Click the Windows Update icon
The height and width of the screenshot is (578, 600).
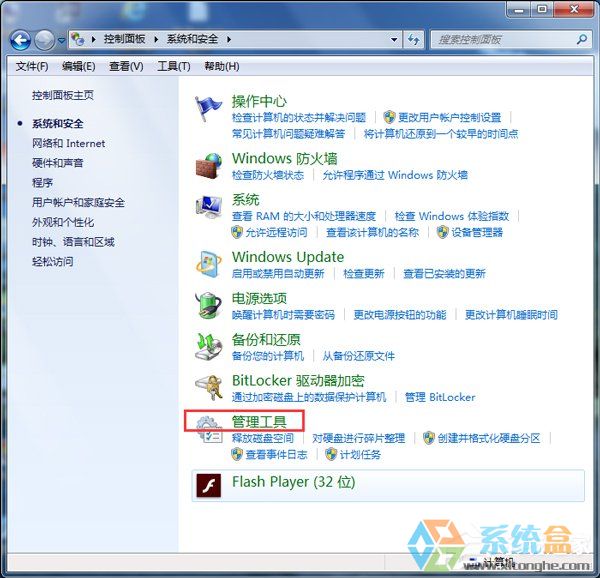coord(209,264)
